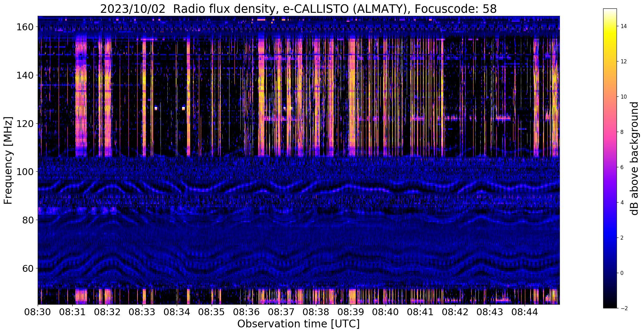Click the 08:35 time tick label

[x=212, y=312]
